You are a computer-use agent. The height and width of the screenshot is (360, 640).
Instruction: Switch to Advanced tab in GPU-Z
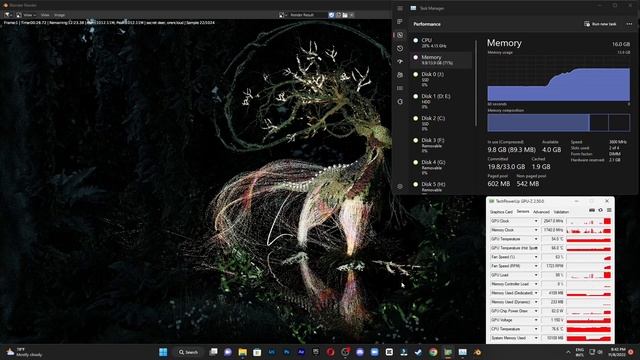[541, 212]
